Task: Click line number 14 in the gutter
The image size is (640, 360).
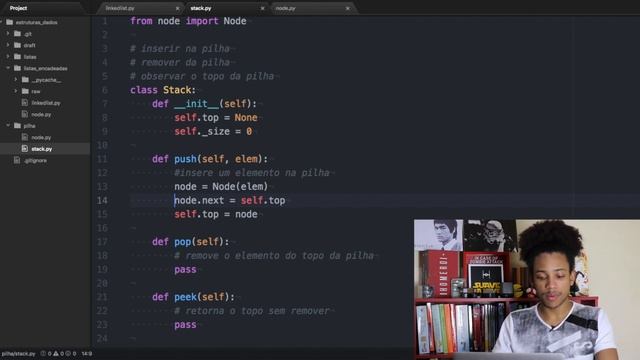Action: (x=102, y=200)
